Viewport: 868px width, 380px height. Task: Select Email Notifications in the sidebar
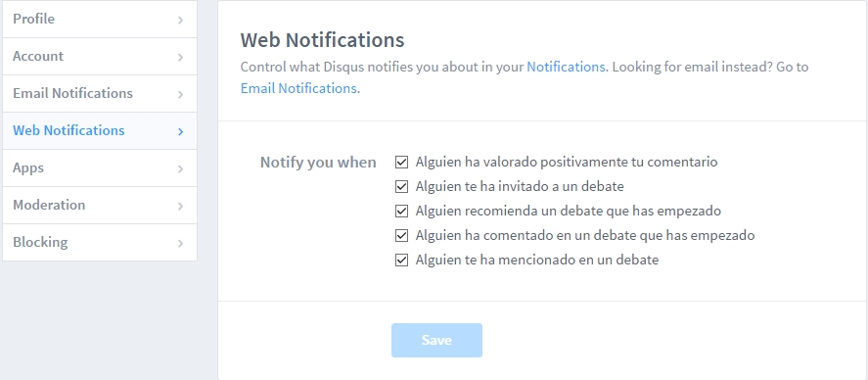tap(100, 94)
